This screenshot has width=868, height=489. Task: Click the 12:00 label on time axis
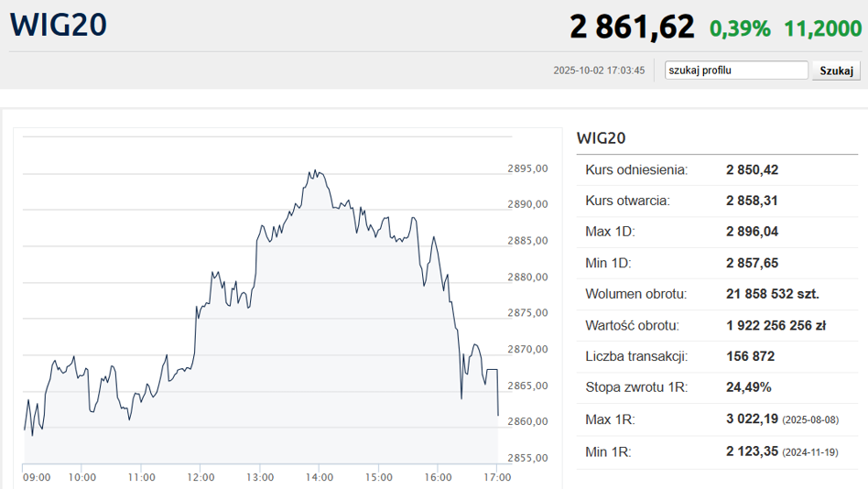pyautogui.click(x=201, y=477)
